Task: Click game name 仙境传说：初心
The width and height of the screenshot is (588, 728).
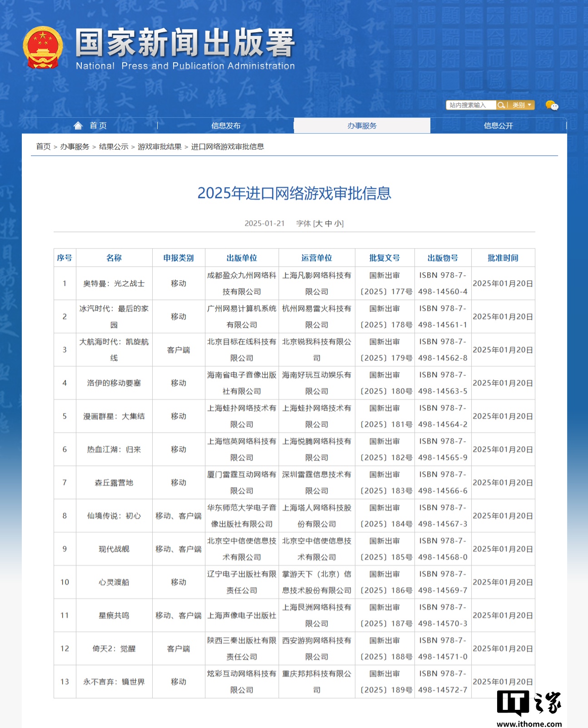Action: [114, 515]
